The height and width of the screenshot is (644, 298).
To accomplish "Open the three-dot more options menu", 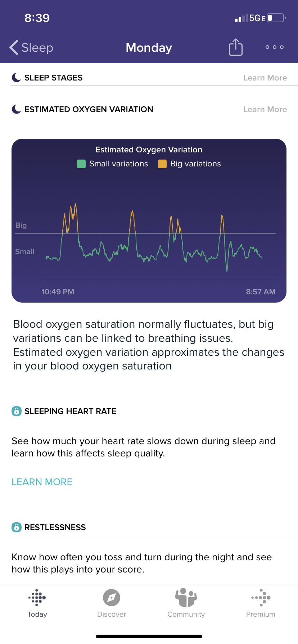I will click(275, 47).
